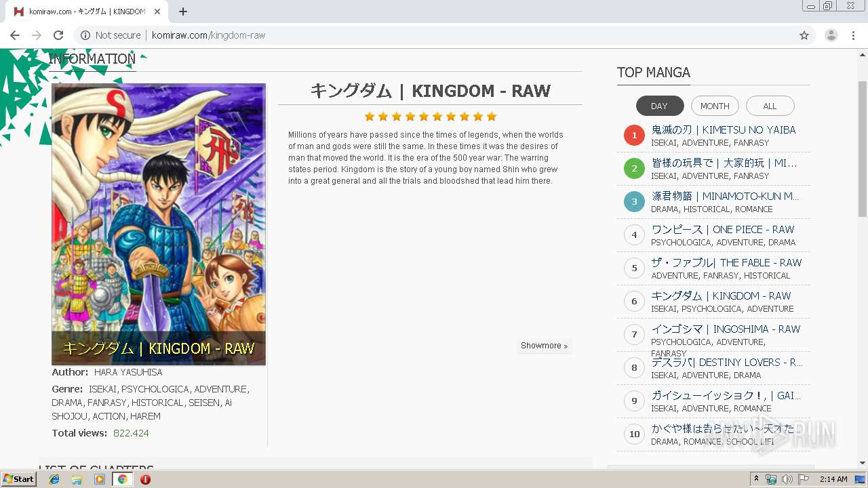Screen dimensions: 868x488
Task: Click the taskbar clock 2:14 AM
Action: 833,479
